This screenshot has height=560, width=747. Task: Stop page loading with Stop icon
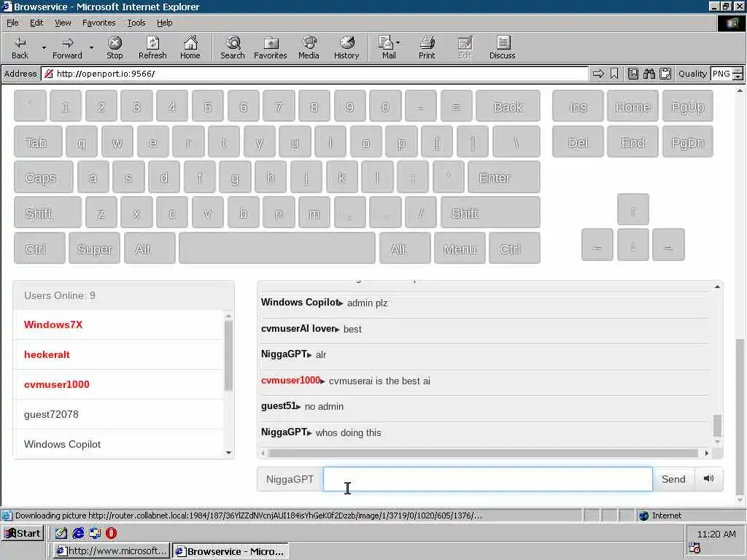(x=115, y=47)
